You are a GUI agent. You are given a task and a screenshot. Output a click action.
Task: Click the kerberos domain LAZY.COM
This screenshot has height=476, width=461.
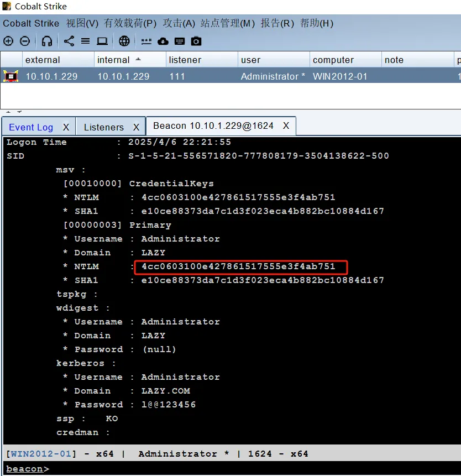tap(166, 391)
